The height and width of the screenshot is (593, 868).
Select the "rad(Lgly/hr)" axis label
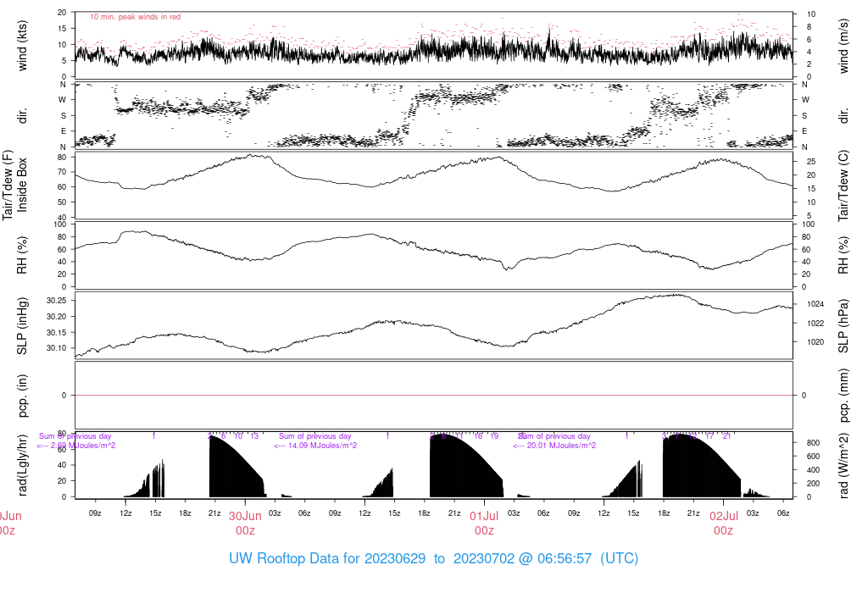tap(22, 465)
